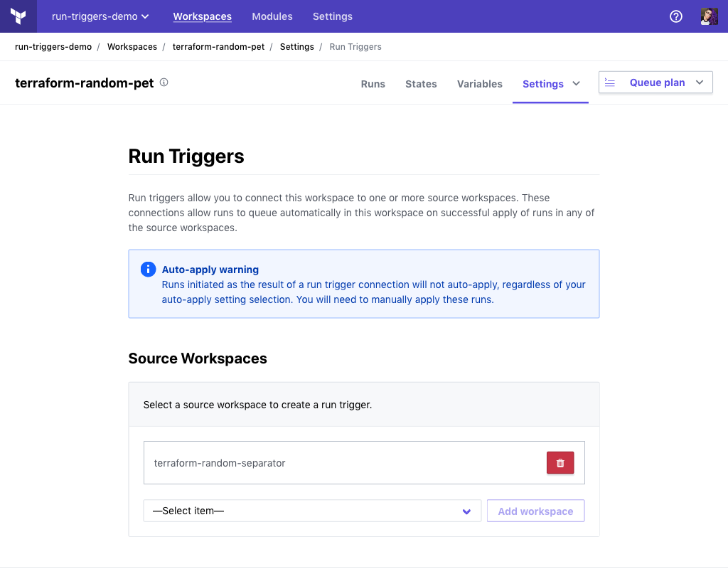Open the Queue plan dropdown arrow
Screen dimensions: 728x569
(700, 83)
